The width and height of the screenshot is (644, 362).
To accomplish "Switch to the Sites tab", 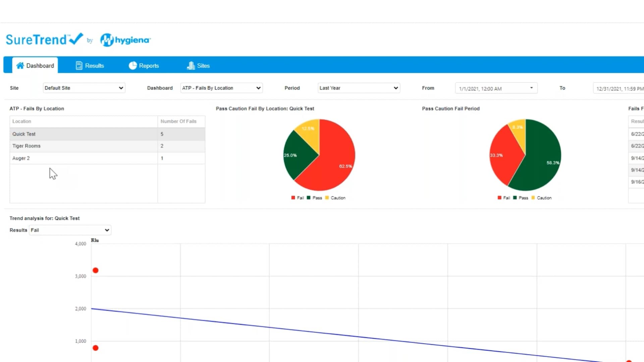I will click(201, 65).
